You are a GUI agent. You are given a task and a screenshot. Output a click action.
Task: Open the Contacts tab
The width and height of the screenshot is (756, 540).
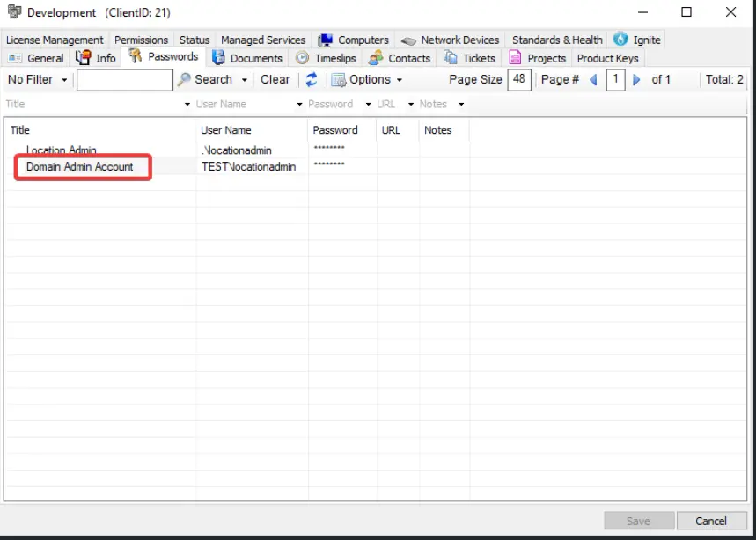[x=400, y=58]
